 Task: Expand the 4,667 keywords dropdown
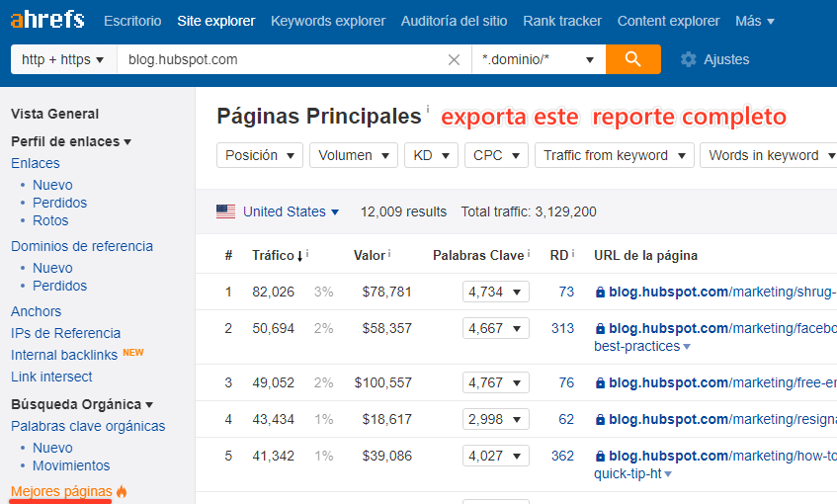[496, 328]
